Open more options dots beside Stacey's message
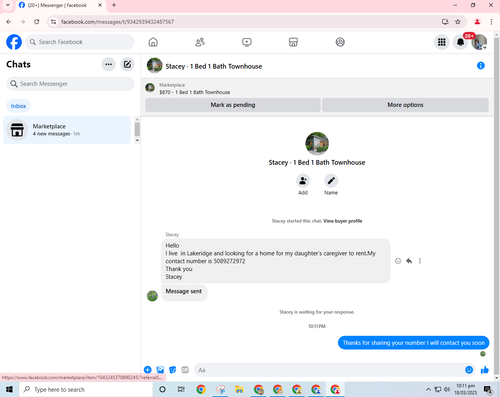Image resolution: width=500 pixels, height=397 pixels. click(x=420, y=261)
